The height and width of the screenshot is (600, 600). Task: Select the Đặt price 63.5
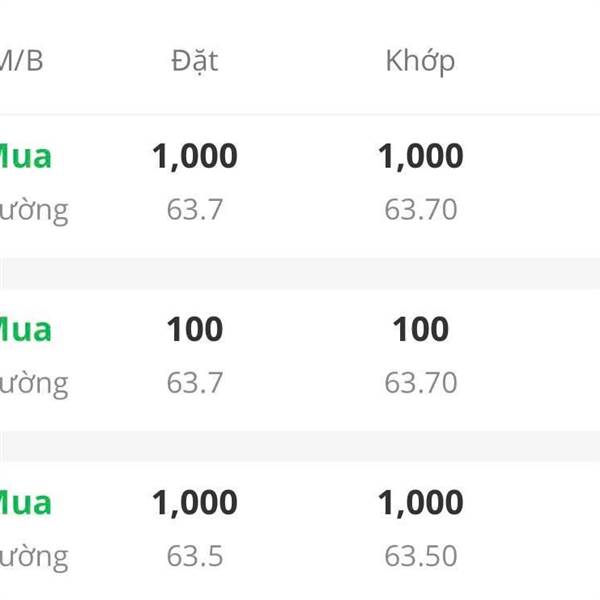195,556
